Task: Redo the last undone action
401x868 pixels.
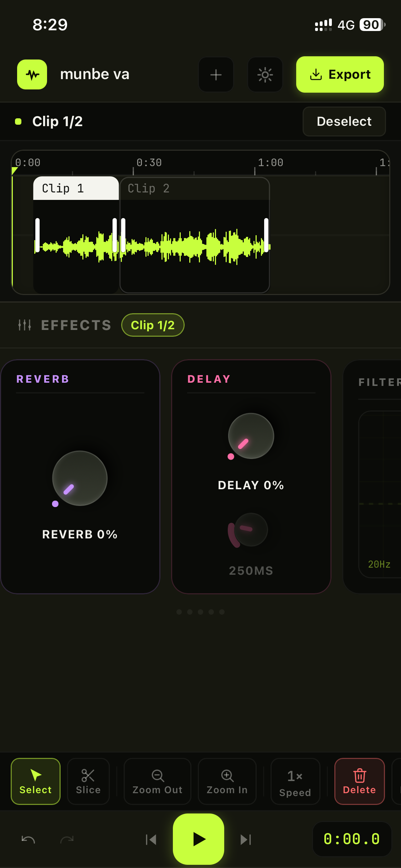Action: coord(67,839)
